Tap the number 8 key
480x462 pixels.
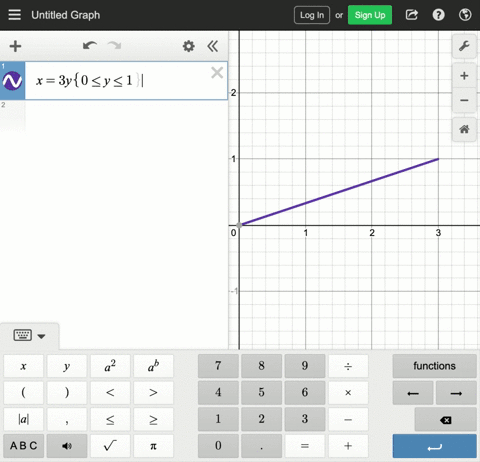261,366
